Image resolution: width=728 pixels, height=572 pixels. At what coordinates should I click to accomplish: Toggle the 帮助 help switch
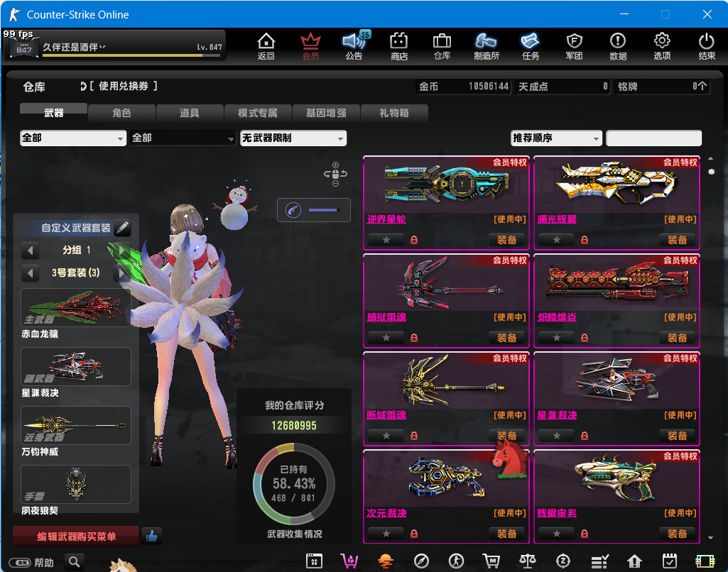click(20, 563)
